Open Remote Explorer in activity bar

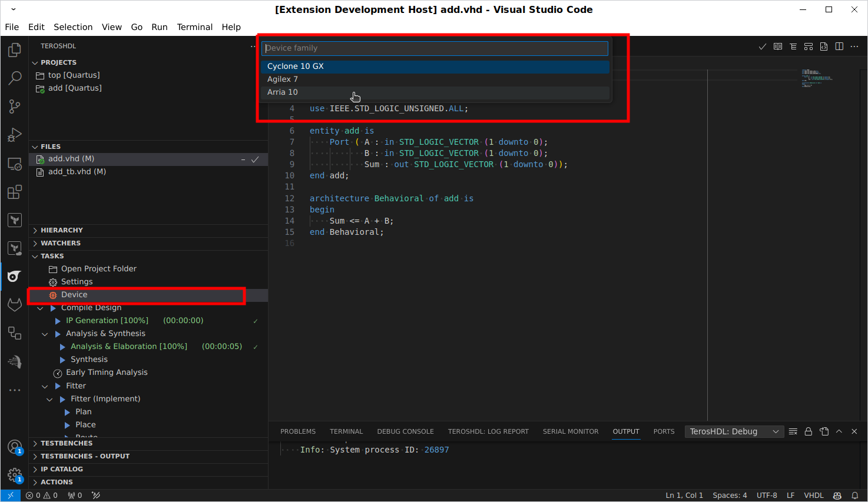(x=15, y=164)
